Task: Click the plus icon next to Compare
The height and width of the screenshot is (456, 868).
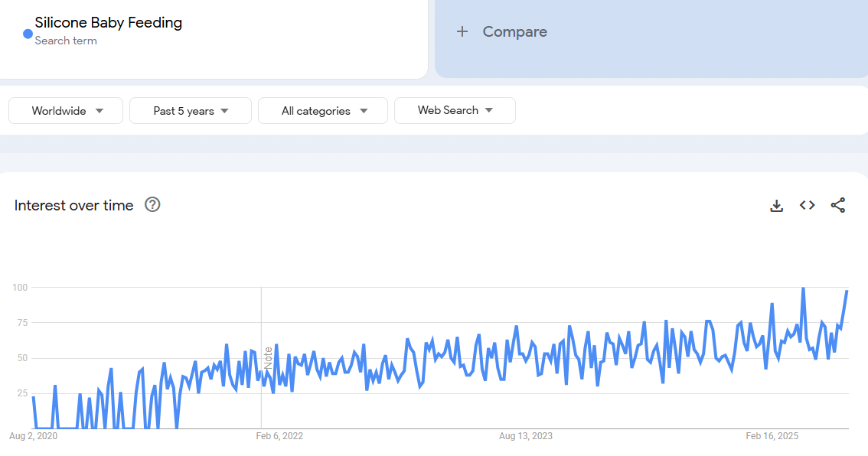Action: (462, 31)
